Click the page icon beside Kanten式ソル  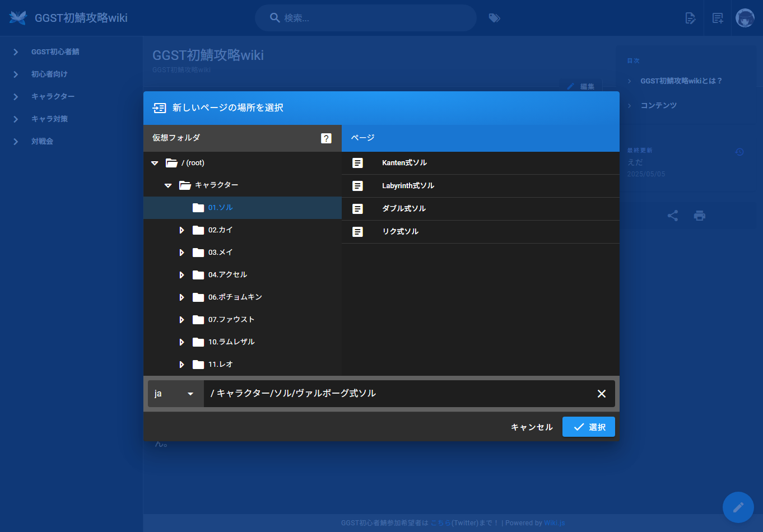click(x=357, y=163)
